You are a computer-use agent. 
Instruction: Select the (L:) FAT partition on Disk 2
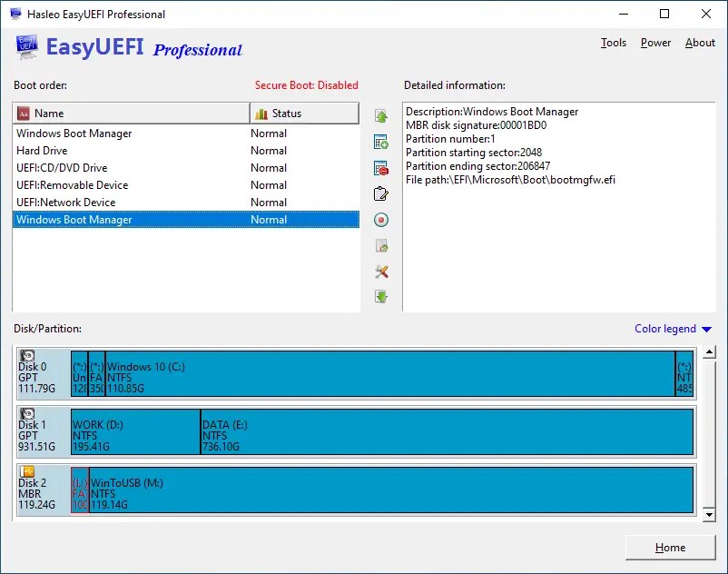(80, 490)
